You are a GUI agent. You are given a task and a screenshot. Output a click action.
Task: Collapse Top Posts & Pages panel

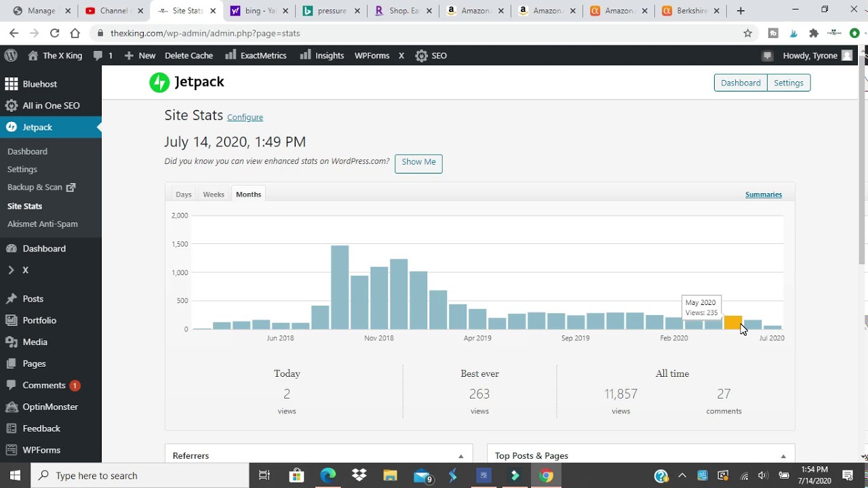click(x=783, y=456)
